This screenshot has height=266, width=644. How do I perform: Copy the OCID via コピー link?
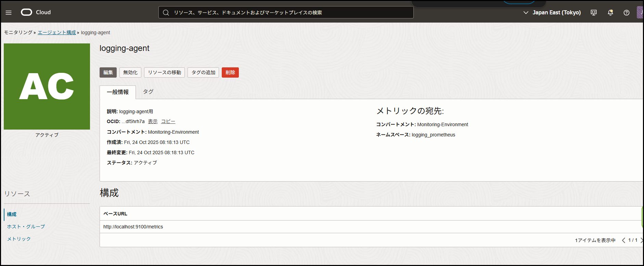[x=168, y=121]
